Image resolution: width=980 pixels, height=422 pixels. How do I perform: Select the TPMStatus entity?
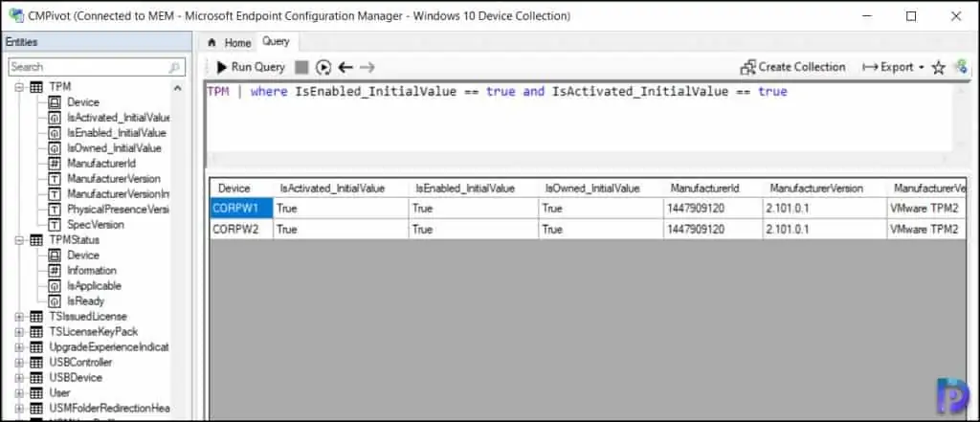[x=74, y=240]
